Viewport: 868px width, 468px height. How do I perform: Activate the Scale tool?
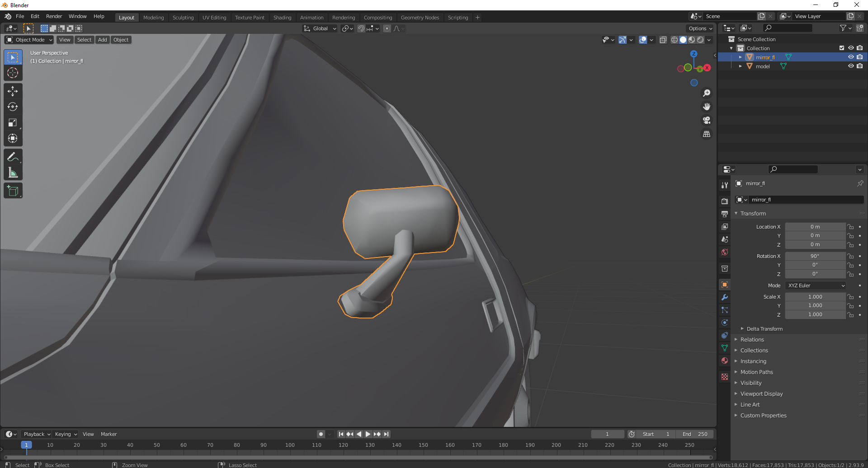(13, 123)
